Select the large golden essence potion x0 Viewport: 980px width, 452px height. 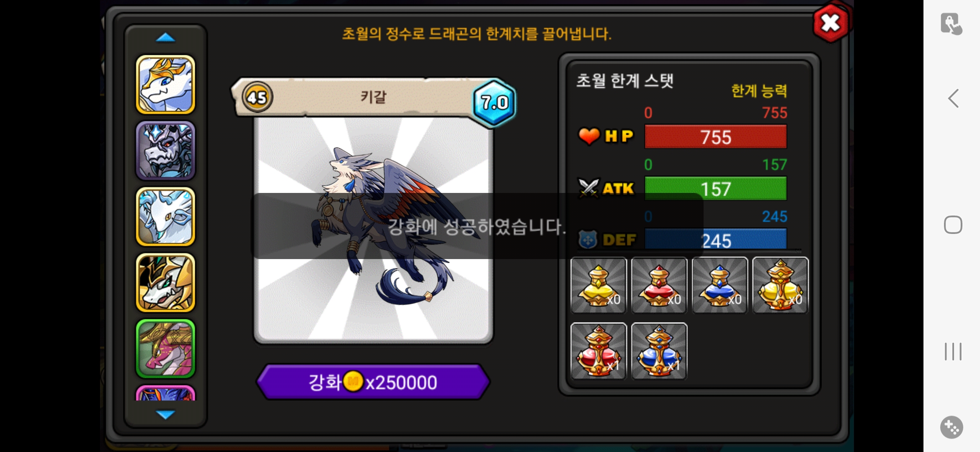[x=780, y=285]
